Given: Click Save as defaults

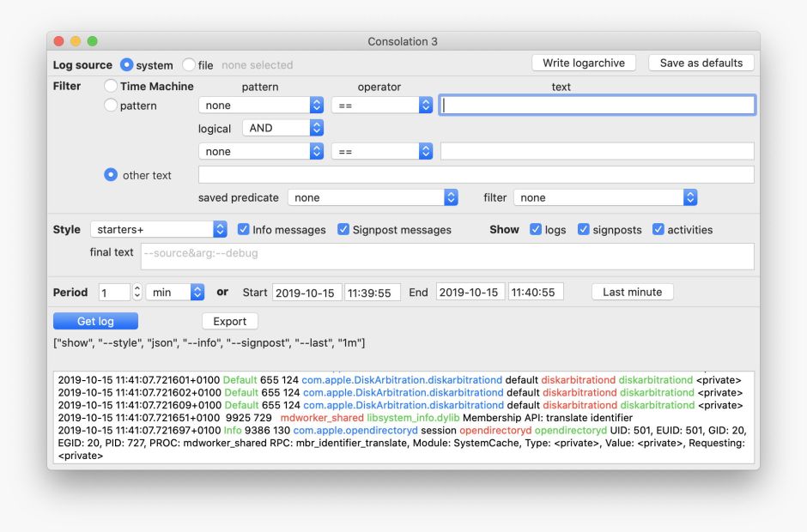Looking at the screenshot, I should tap(701, 63).
